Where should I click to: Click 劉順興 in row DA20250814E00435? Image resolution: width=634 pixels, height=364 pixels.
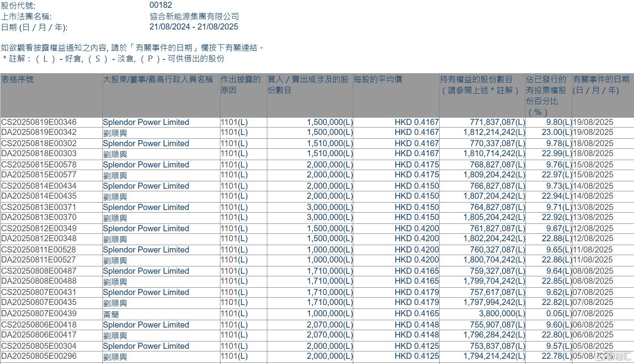point(115,197)
